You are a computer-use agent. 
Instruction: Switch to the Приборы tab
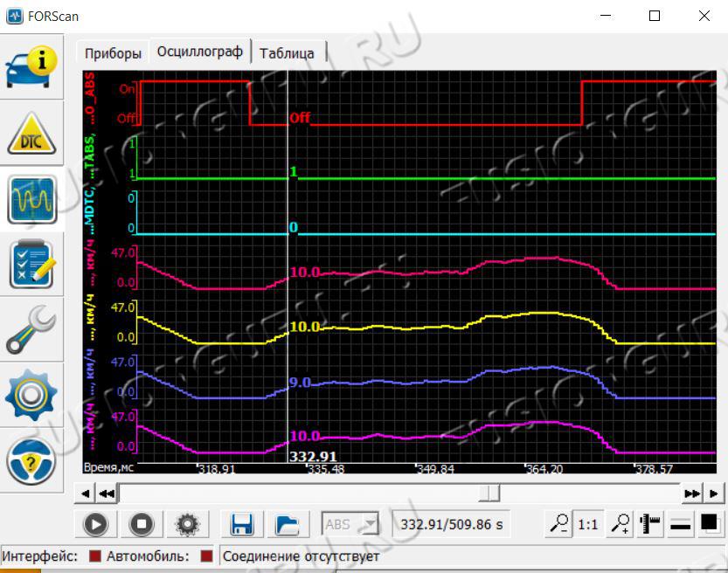(x=113, y=52)
